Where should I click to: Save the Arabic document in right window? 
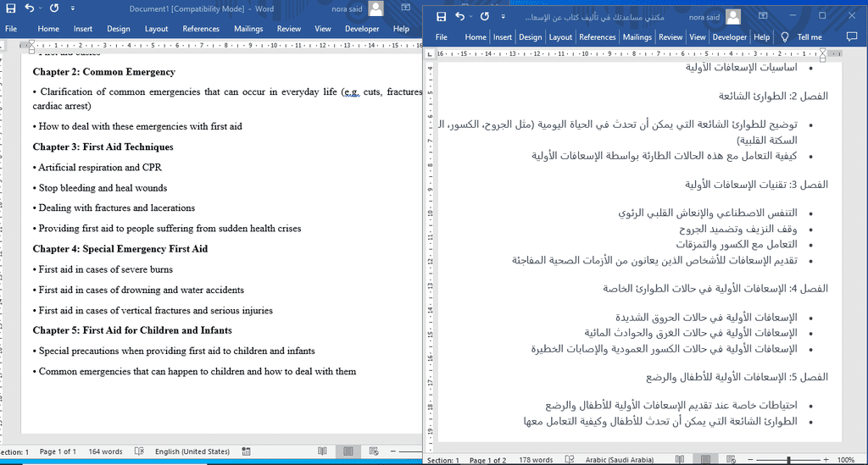click(441, 17)
